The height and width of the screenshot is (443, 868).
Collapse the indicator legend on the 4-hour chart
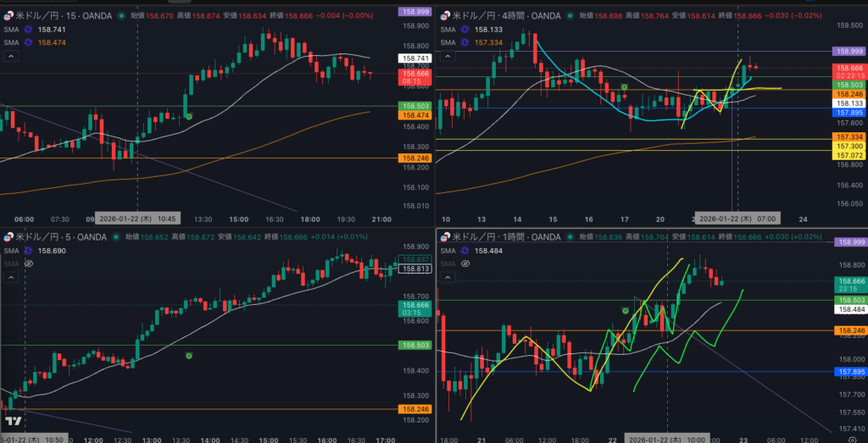pos(448,57)
